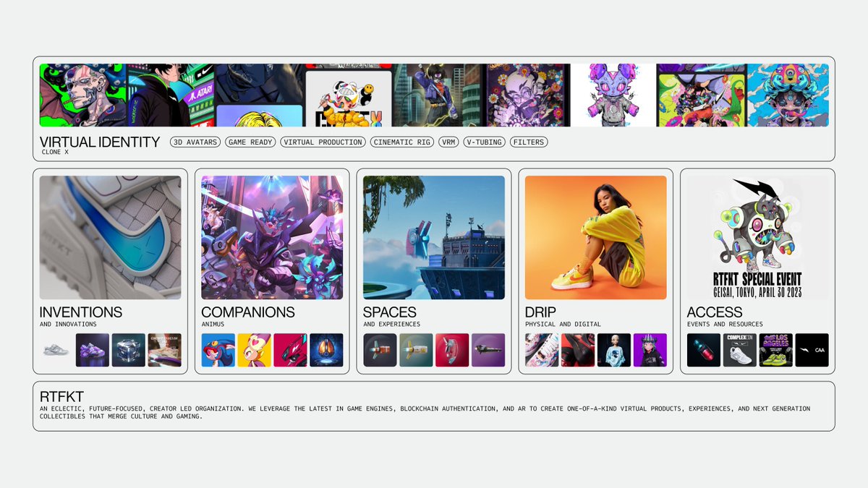Open the caped avatar in city banner image
Image resolution: width=868 pixels, height=488 pixels.
click(438, 95)
